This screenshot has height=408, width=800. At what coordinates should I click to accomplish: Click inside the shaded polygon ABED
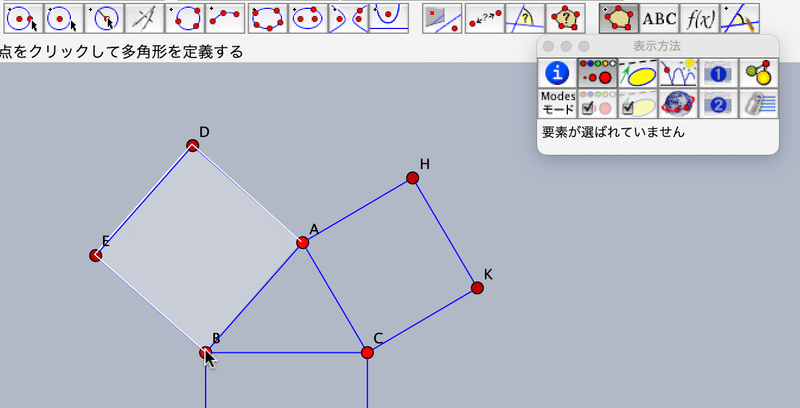[x=199, y=249]
